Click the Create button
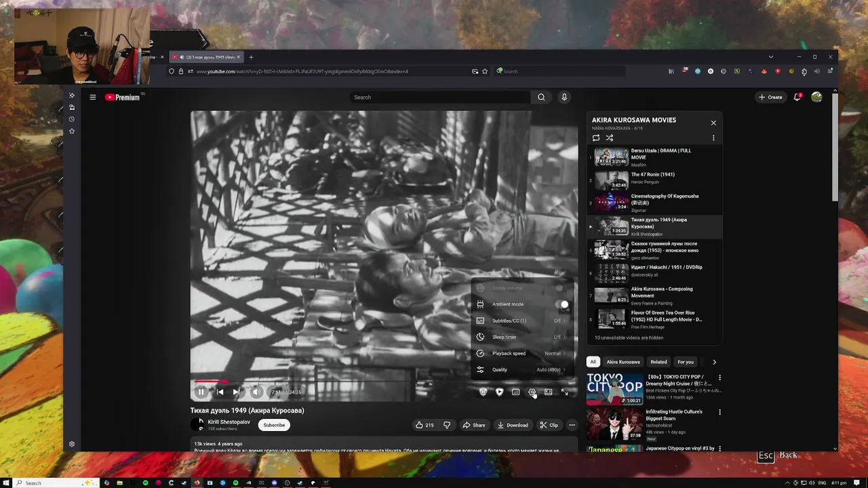 [x=770, y=97]
